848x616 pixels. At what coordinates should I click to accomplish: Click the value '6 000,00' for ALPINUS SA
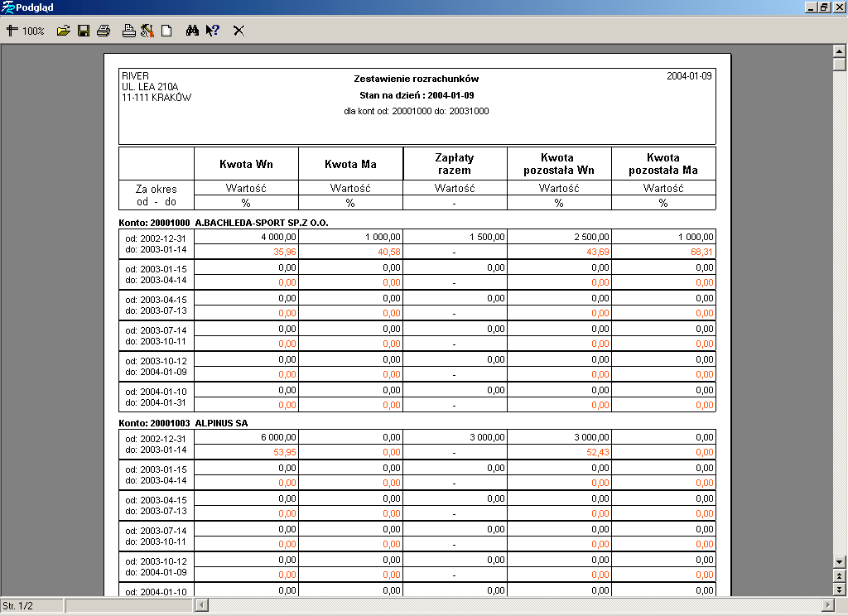pos(278,437)
